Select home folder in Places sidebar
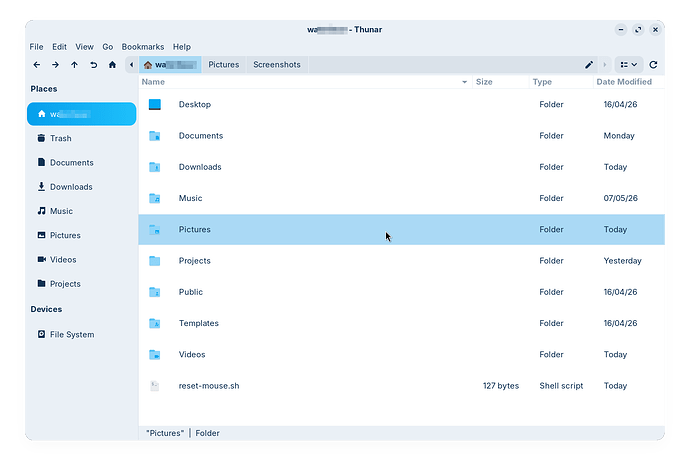The height and width of the screenshot is (471, 690). (x=81, y=114)
